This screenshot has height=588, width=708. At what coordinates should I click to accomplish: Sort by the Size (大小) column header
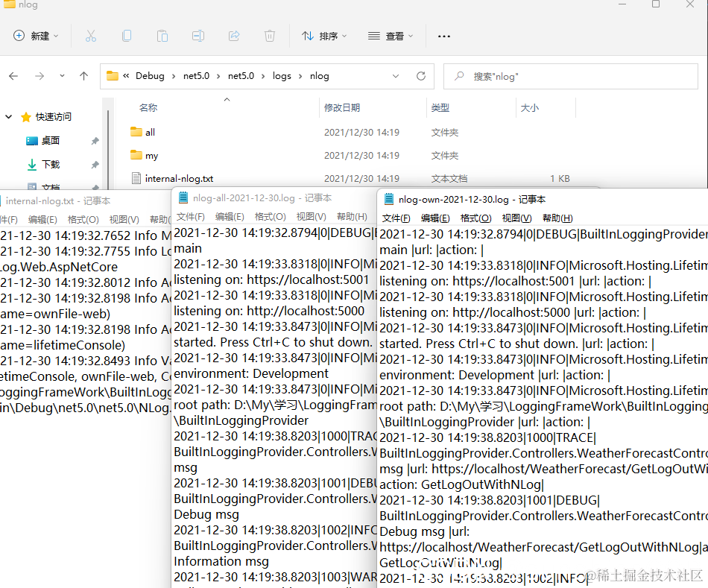click(x=529, y=107)
